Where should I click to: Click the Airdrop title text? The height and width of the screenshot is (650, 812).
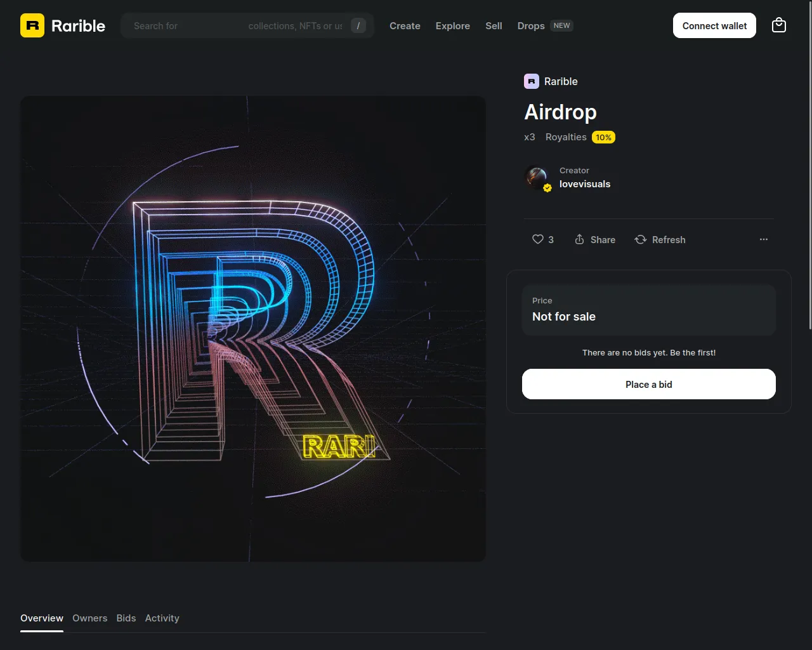click(560, 112)
